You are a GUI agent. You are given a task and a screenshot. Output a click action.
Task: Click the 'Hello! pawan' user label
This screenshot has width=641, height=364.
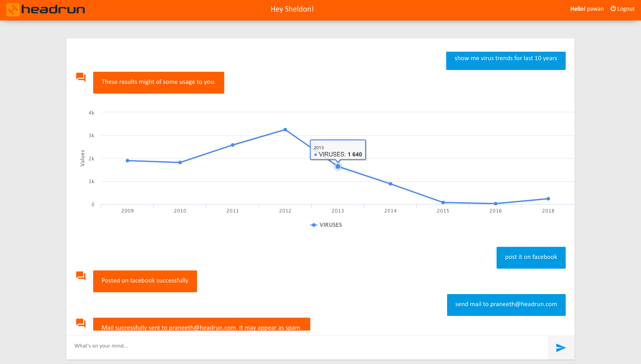click(587, 8)
